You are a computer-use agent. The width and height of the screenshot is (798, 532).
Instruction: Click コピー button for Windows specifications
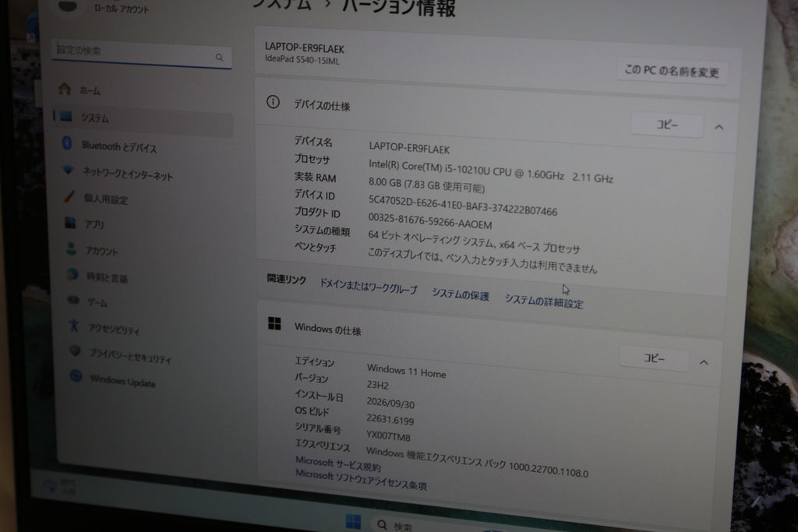click(654, 358)
